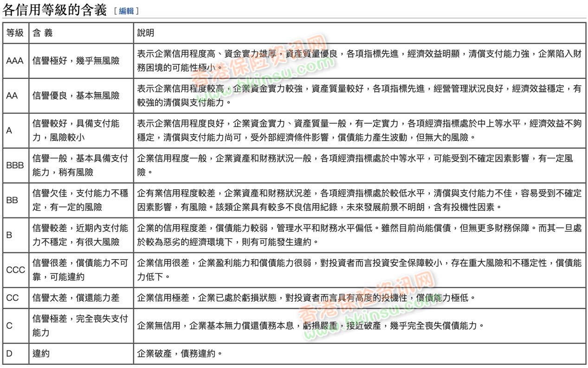
Task: Click the AAA description starting 表示企業信用程度高
Action: (x=359, y=61)
